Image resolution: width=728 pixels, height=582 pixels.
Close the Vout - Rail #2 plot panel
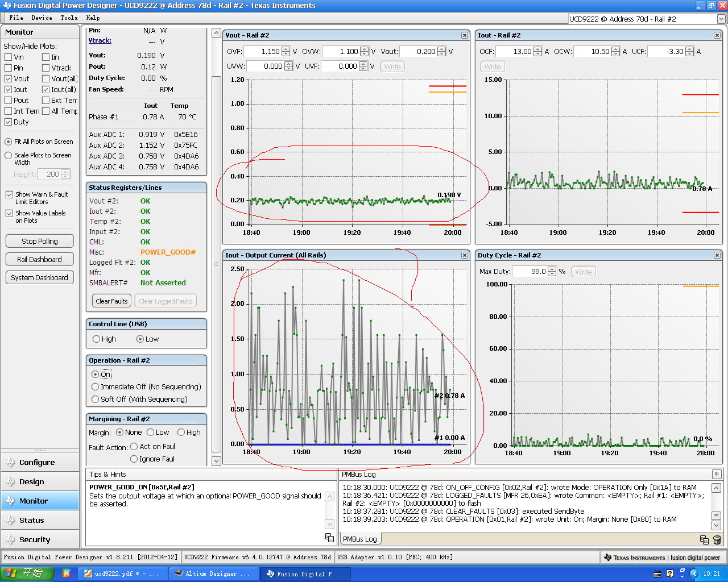[x=465, y=35]
